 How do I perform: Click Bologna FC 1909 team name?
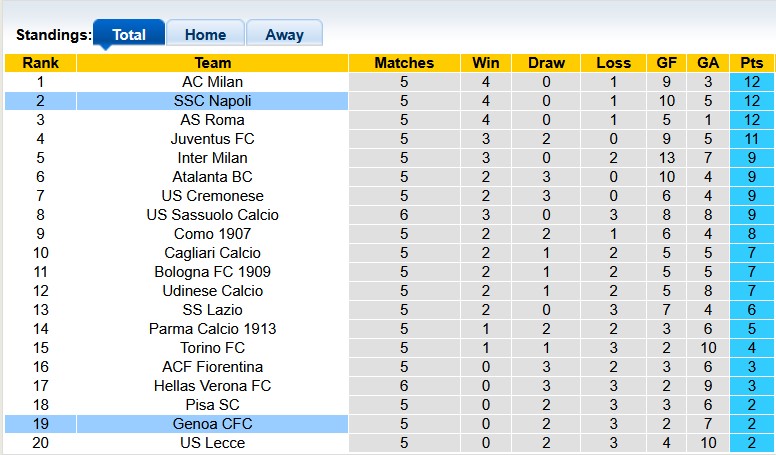click(212, 272)
